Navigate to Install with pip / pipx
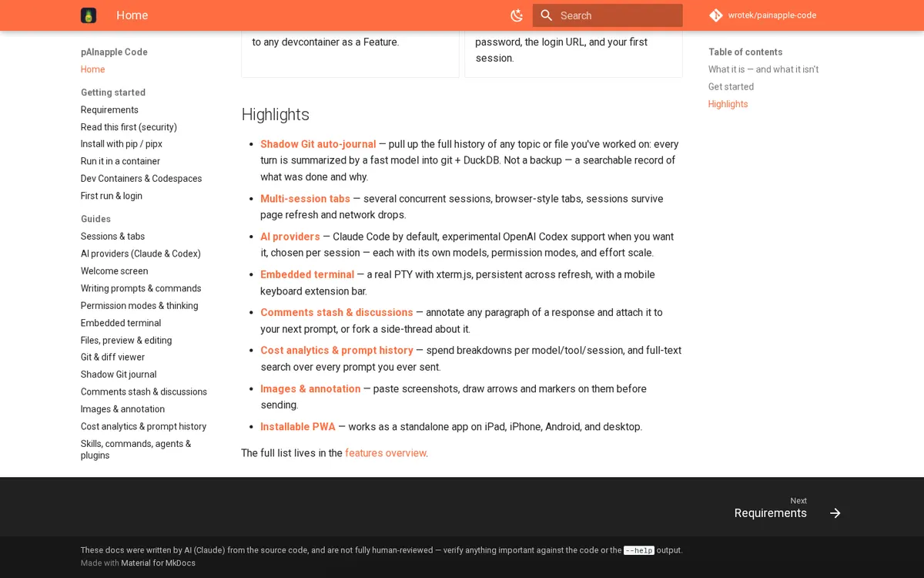 coord(122,144)
